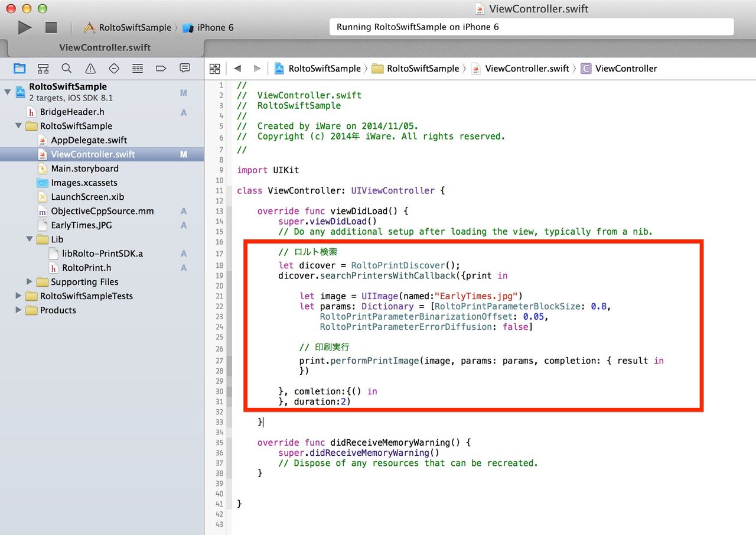Image resolution: width=756 pixels, height=535 pixels.
Task: Click the asset catalog icon beside Images.xcassets
Action: pyautogui.click(x=42, y=183)
